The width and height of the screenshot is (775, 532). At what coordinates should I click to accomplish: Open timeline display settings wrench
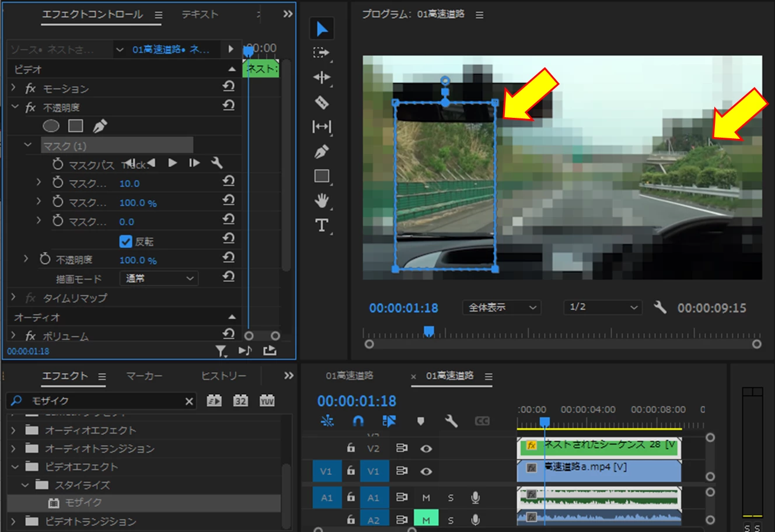point(451,421)
